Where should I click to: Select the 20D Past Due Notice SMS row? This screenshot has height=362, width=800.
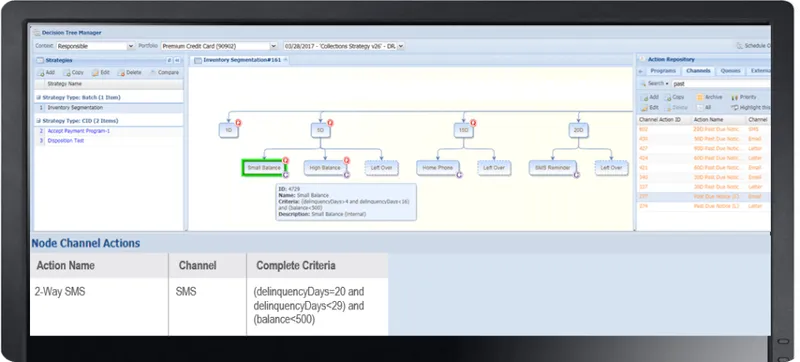click(704, 129)
